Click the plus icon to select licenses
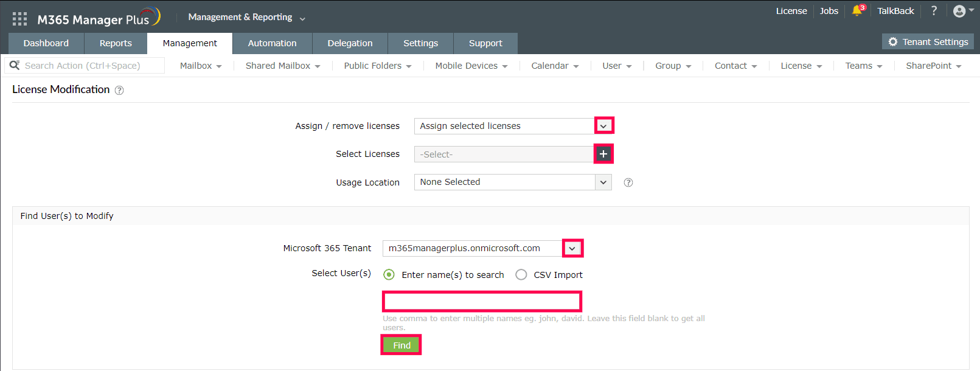980x371 pixels. (603, 154)
